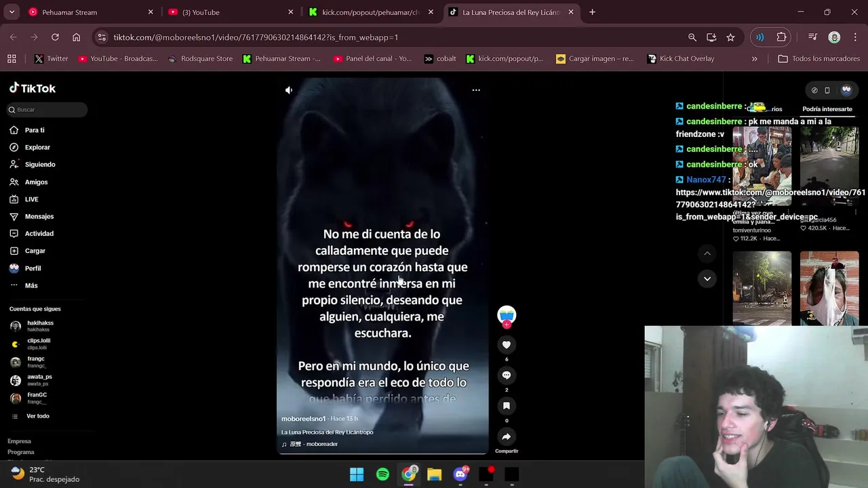Open the video three-dot options menu
This screenshot has height=488, width=868.
click(x=476, y=90)
